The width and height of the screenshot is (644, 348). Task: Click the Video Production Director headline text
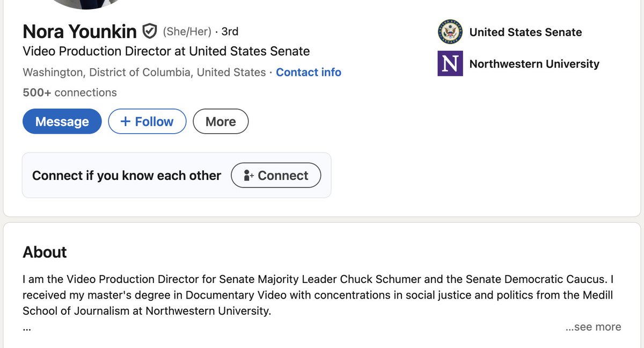click(166, 52)
